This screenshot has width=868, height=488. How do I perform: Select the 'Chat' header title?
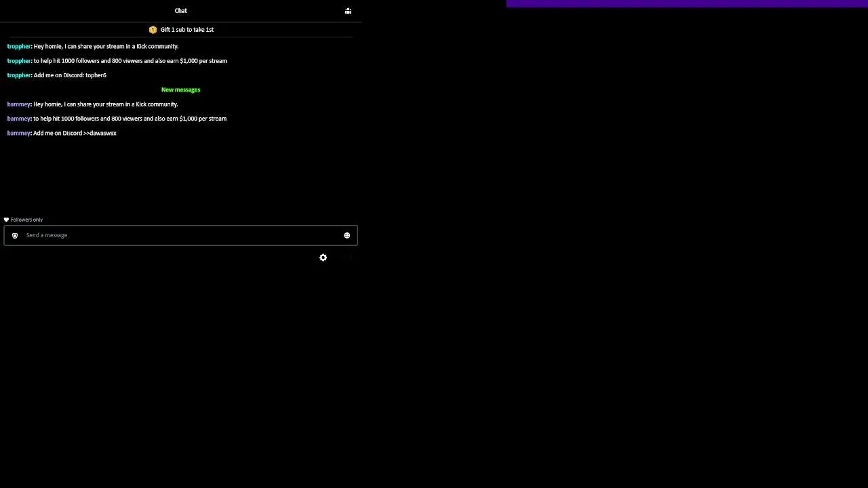click(180, 11)
